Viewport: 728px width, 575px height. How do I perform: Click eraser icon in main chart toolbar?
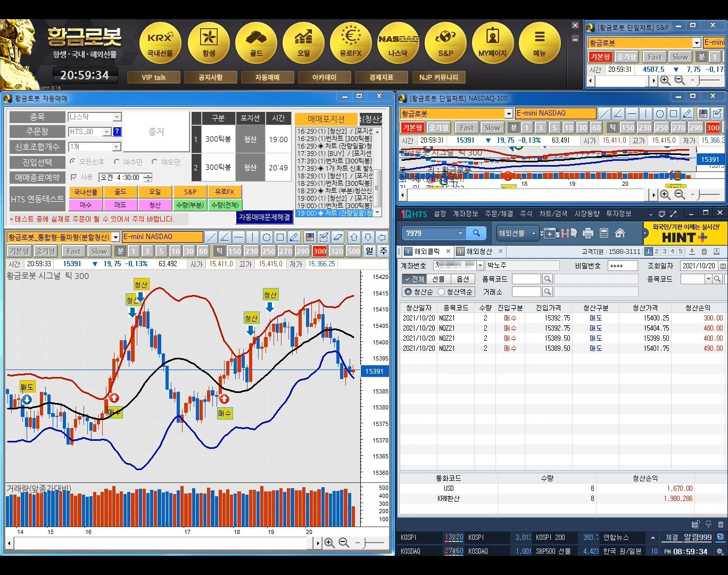(x=337, y=237)
